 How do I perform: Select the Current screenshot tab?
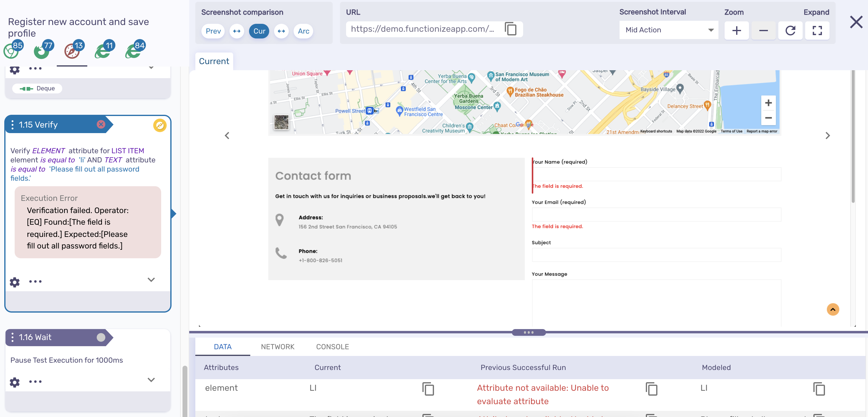click(214, 61)
